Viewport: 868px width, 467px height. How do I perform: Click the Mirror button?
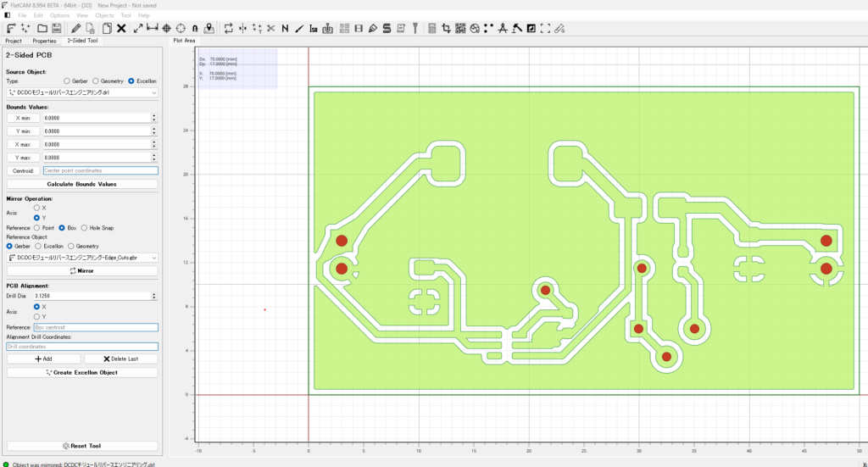click(82, 271)
